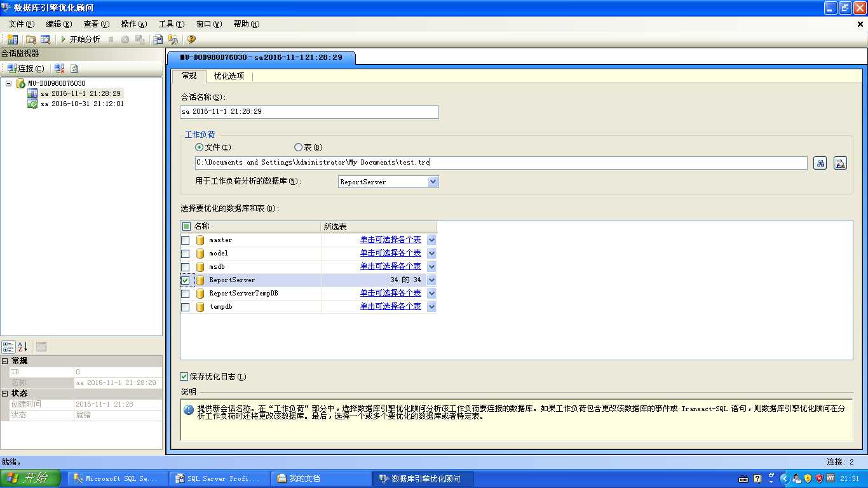Click the 单击可选择各个表 link for master
868x488 pixels.
pyautogui.click(x=390, y=240)
